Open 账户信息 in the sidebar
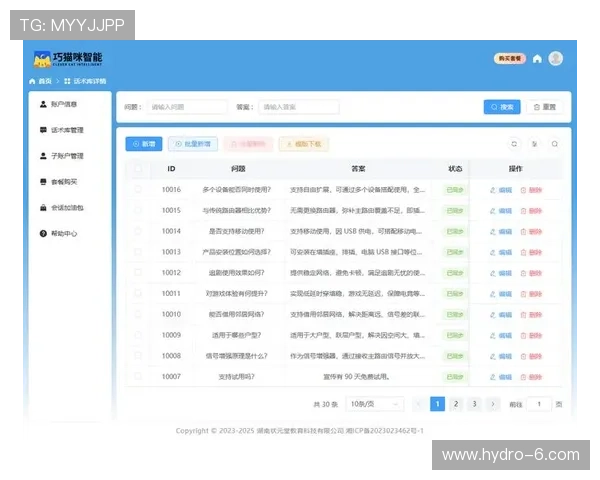 (x=59, y=104)
